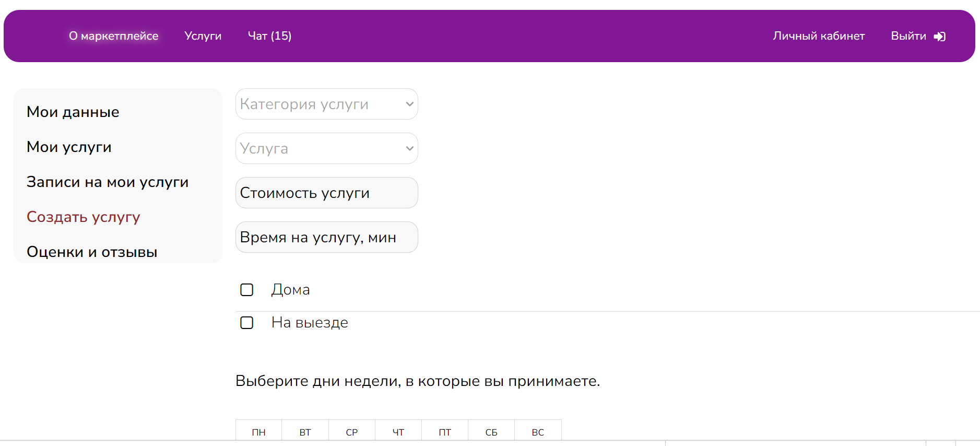The width and height of the screenshot is (980, 446).
Task: Open Мои услуги sidebar section
Action: pos(69,147)
